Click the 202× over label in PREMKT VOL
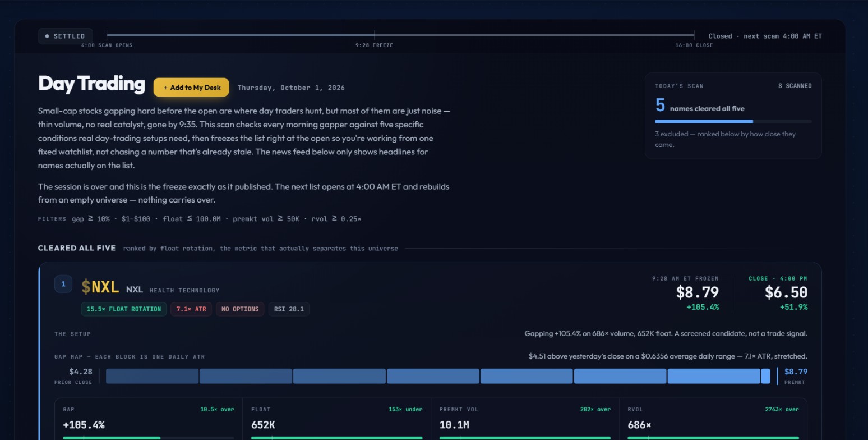Screen dimensions: 868x440 point(595,409)
